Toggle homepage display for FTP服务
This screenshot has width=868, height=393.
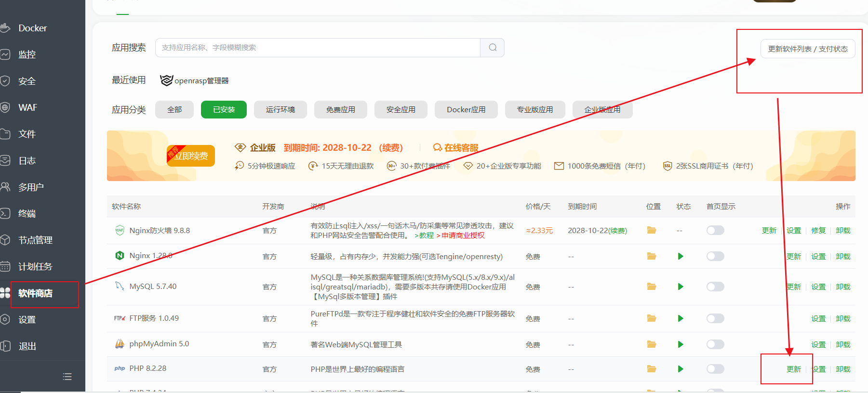click(x=715, y=318)
